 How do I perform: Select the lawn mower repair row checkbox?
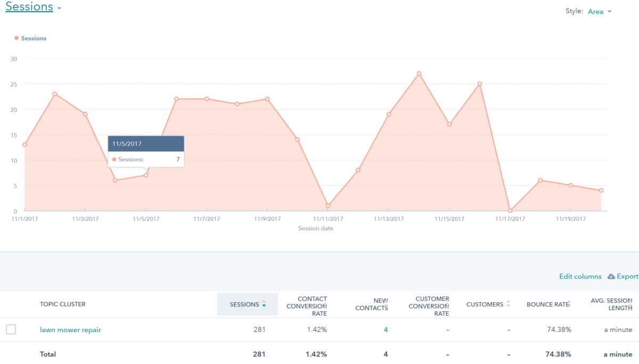[11, 329]
